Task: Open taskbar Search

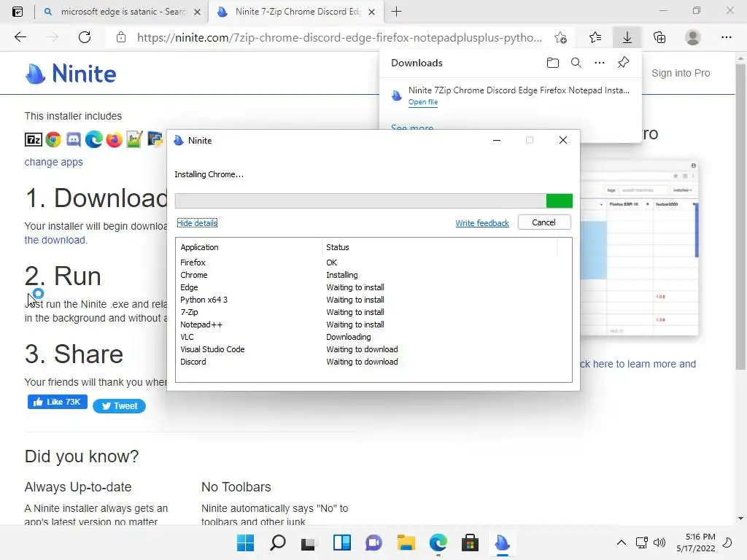Action: tap(278, 542)
